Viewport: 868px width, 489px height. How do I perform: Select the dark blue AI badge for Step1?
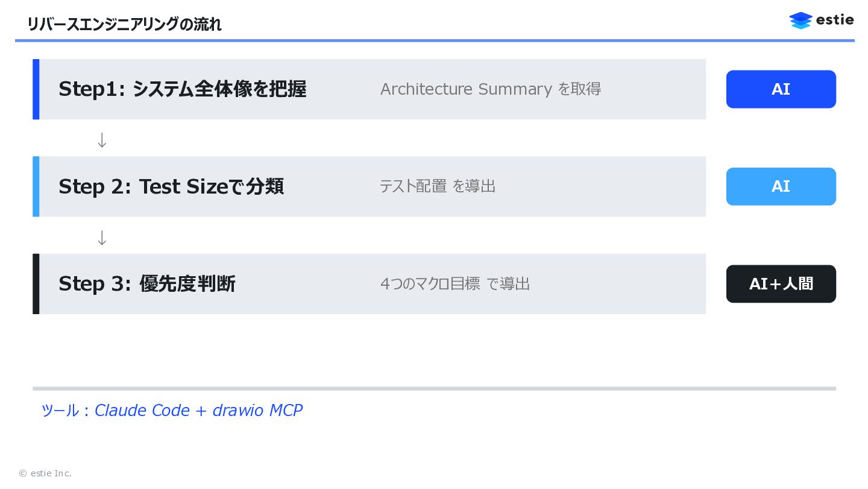click(781, 89)
